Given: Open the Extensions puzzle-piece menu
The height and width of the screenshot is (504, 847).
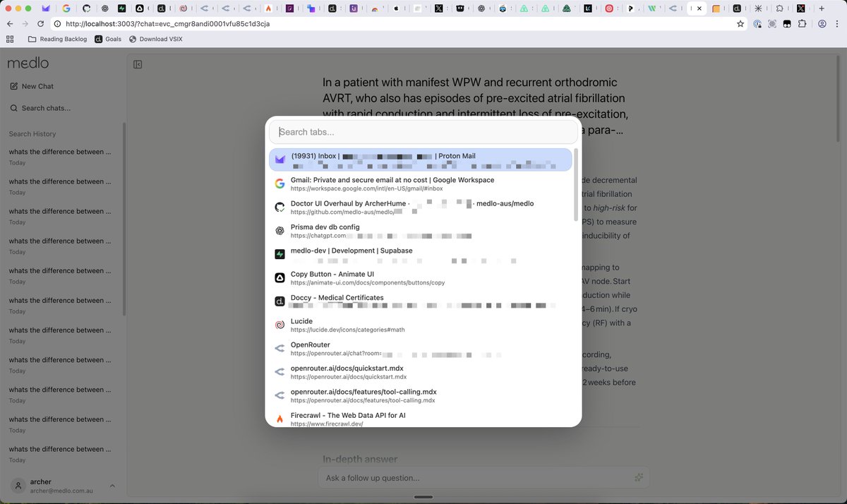Looking at the screenshot, I should click(803, 23).
